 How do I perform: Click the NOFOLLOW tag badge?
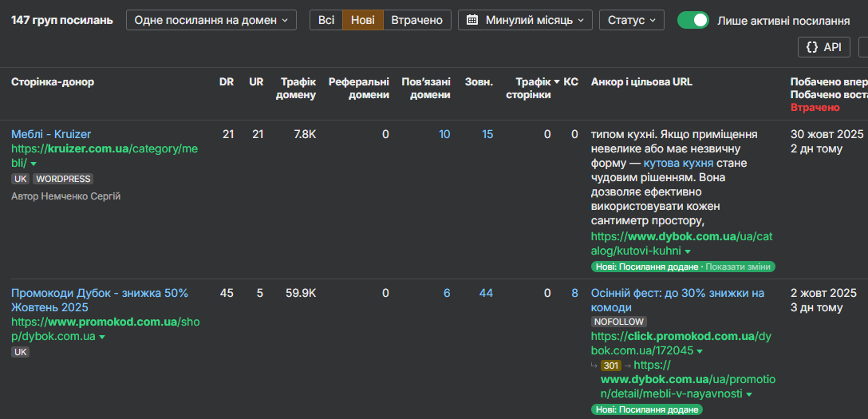coord(618,322)
